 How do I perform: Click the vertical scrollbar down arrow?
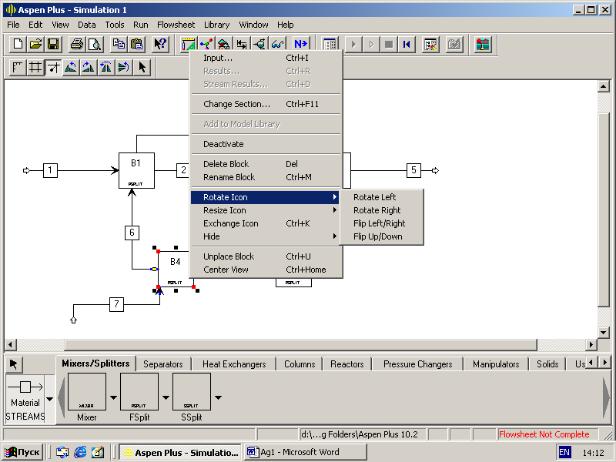pyautogui.click(x=603, y=332)
